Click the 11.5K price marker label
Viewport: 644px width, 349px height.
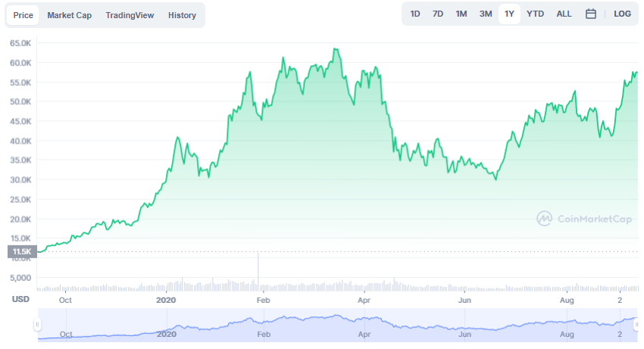[x=22, y=251]
